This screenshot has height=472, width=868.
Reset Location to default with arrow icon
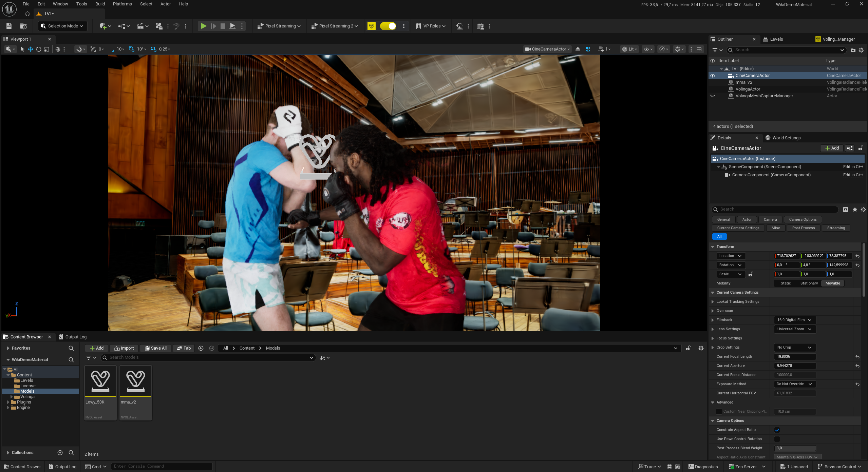coord(857,256)
